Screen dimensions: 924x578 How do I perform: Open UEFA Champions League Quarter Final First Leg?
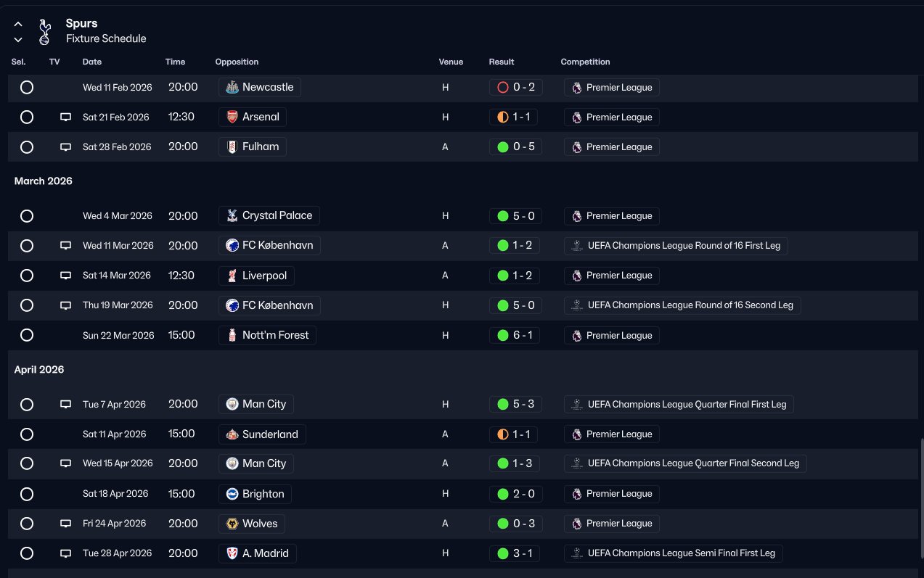coord(679,404)
